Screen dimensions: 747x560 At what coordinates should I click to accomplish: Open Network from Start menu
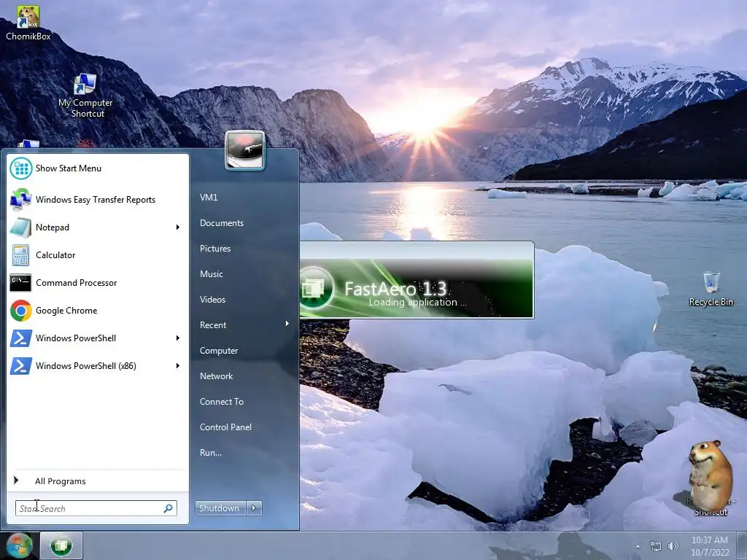tap(216, 376)
